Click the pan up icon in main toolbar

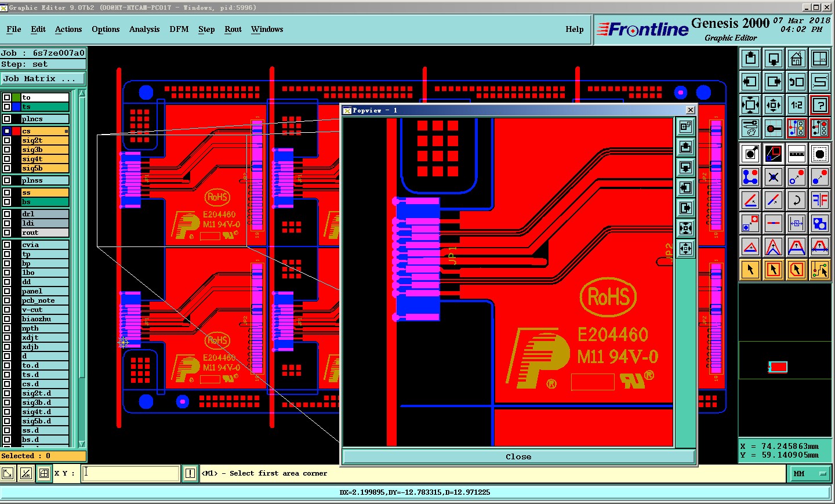(751, 59)
